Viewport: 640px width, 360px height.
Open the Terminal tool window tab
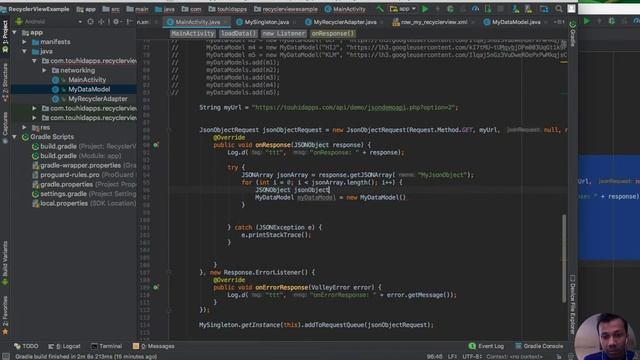pos(106,346)
